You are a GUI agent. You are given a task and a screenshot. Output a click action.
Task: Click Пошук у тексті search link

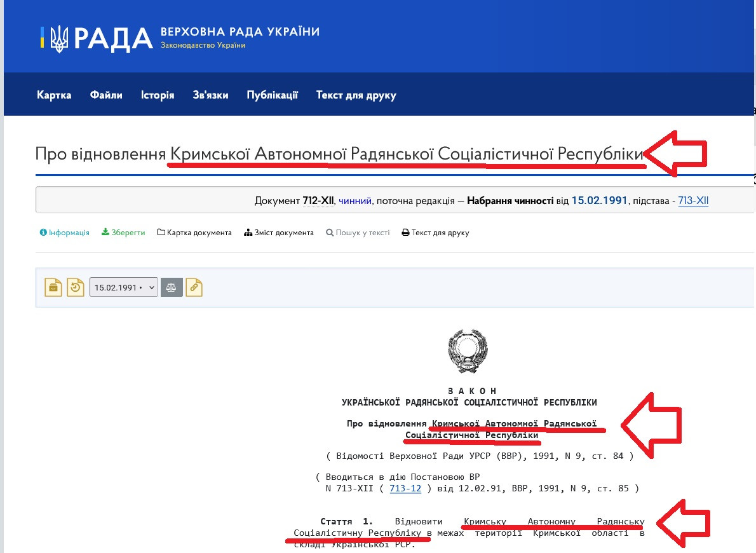point(358,233)
